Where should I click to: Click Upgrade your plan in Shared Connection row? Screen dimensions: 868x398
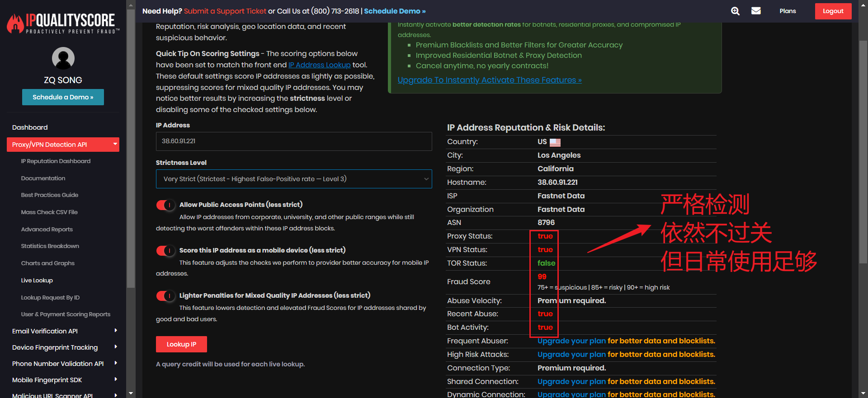coord(571,382)
